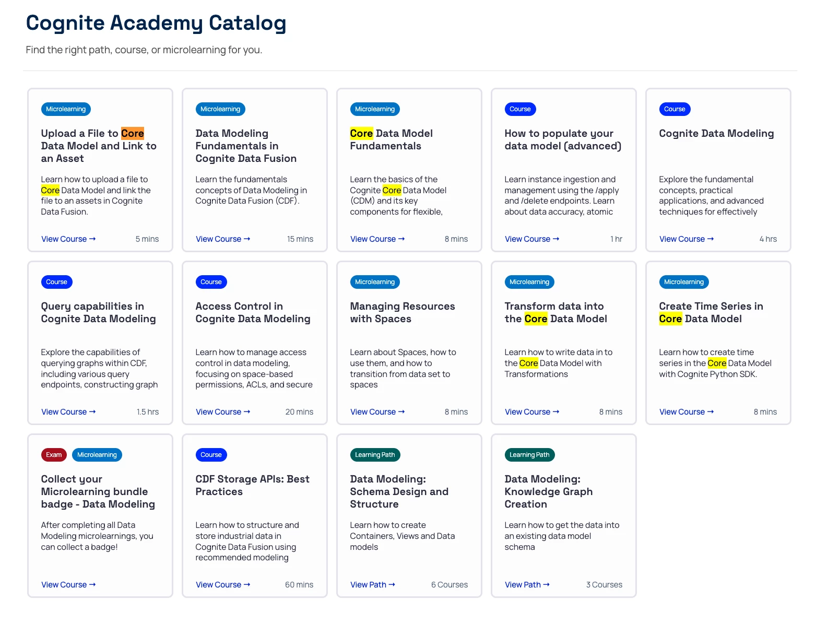Click Microlearning tag on Managing Resources with Spaces
This screenshot has height=623, width=840.
point(375,282)
